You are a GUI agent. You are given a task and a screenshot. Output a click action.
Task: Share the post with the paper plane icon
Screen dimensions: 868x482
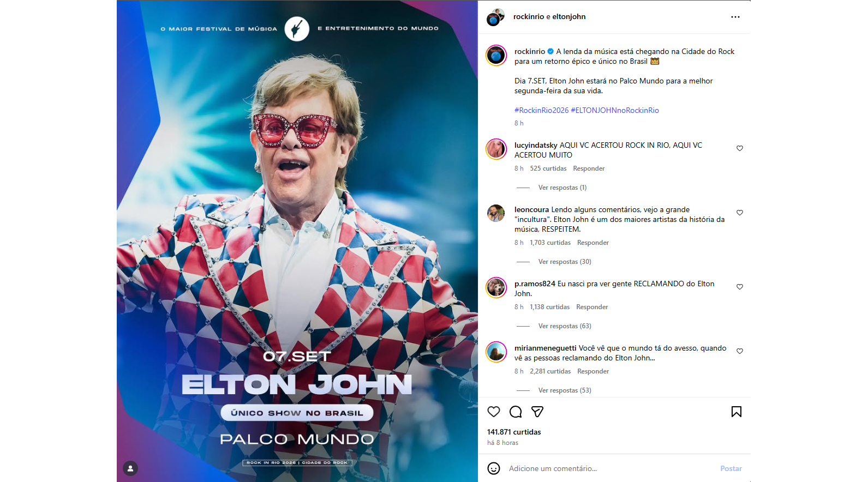(537, 412)
